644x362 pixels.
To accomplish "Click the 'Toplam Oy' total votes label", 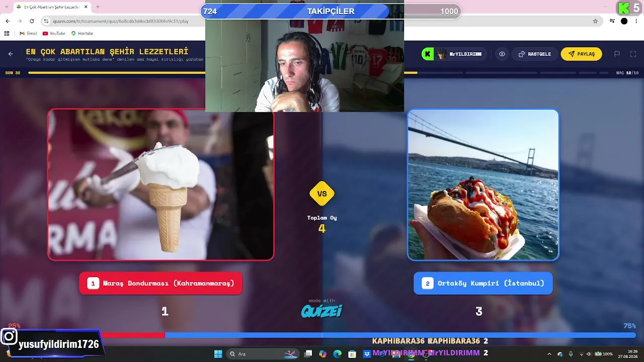I will [322, 218].
